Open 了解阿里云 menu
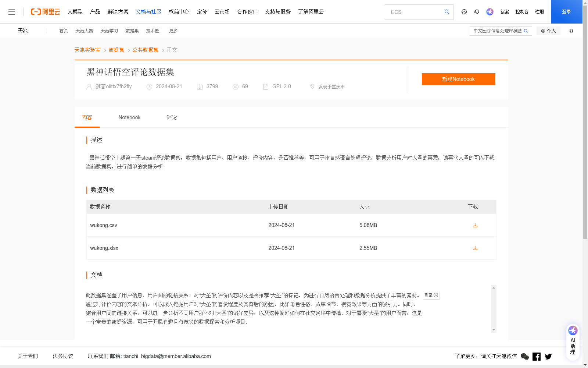Image resolution: width=588 pixels, height=368 pixels. (x=311, y=12)
